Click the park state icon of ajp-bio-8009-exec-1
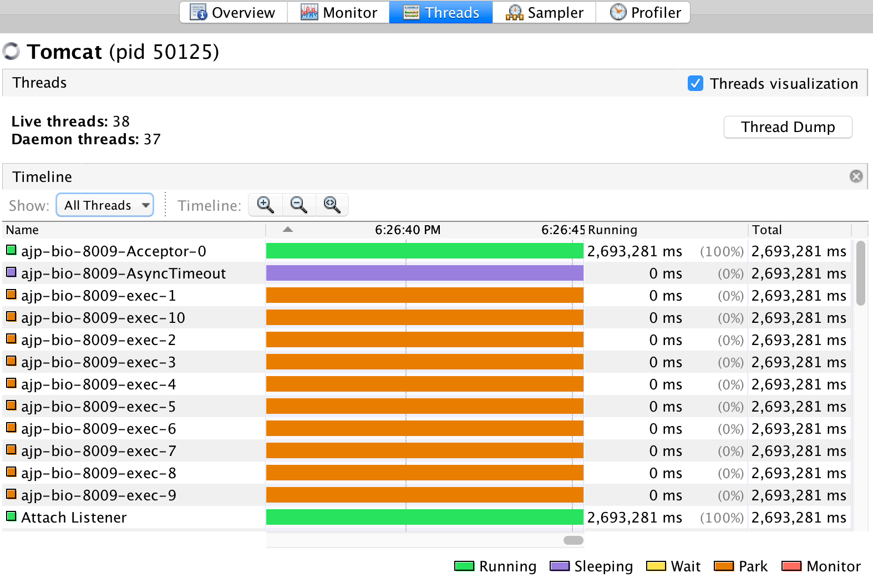Image resolution: width=873 pixels, height=588 pixels. pos(11,295)
